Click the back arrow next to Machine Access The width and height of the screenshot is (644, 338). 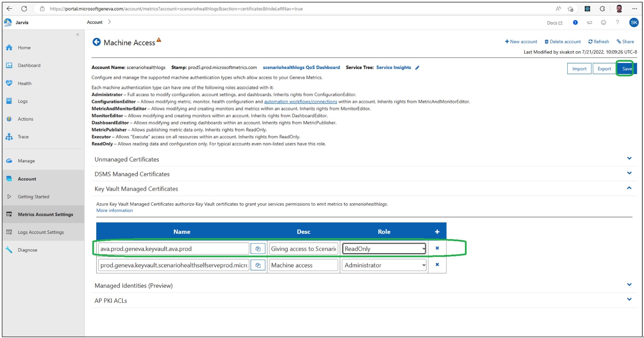(x=96, y=42)
